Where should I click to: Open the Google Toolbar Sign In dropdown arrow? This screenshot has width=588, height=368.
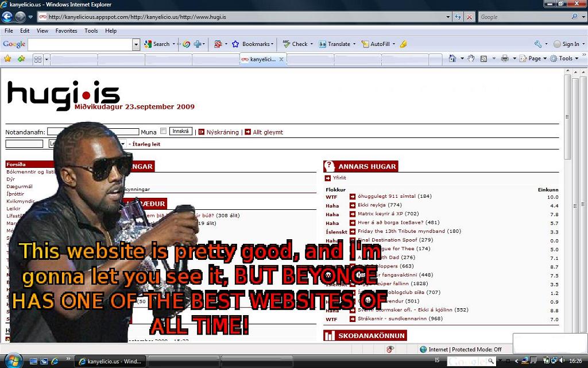[x=583, y=44]
